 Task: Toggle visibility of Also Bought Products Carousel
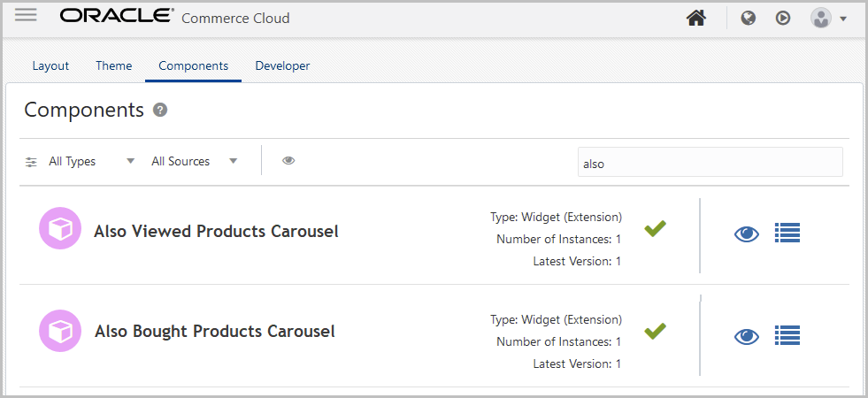point(747,336)
